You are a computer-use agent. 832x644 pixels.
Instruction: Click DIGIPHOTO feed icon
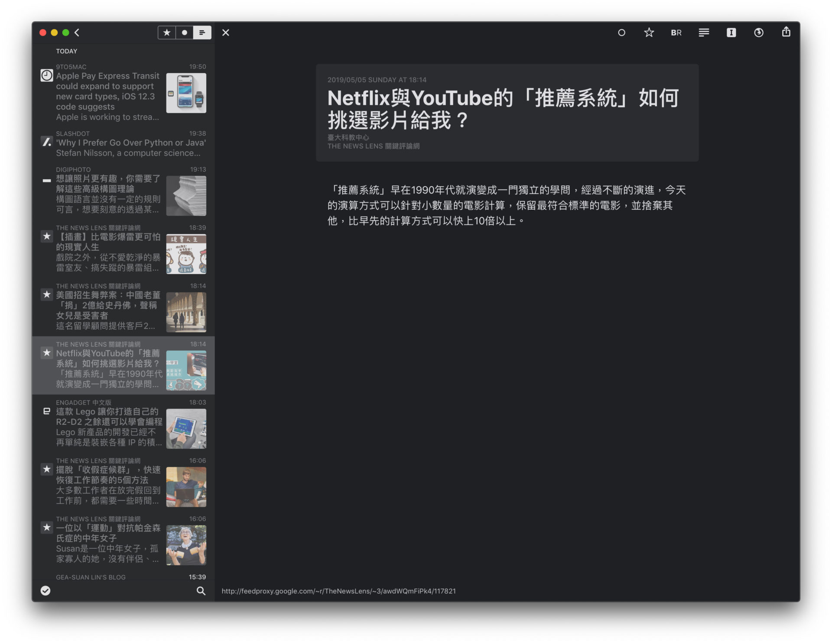pos(47,181)
